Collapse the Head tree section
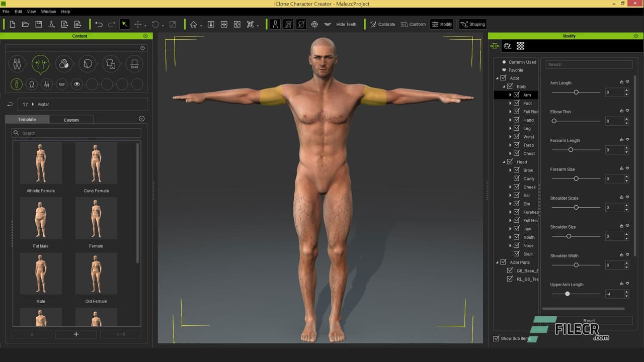Image resolution: width=644 pixels, height=362 pixels. click(x=503, y=162)
